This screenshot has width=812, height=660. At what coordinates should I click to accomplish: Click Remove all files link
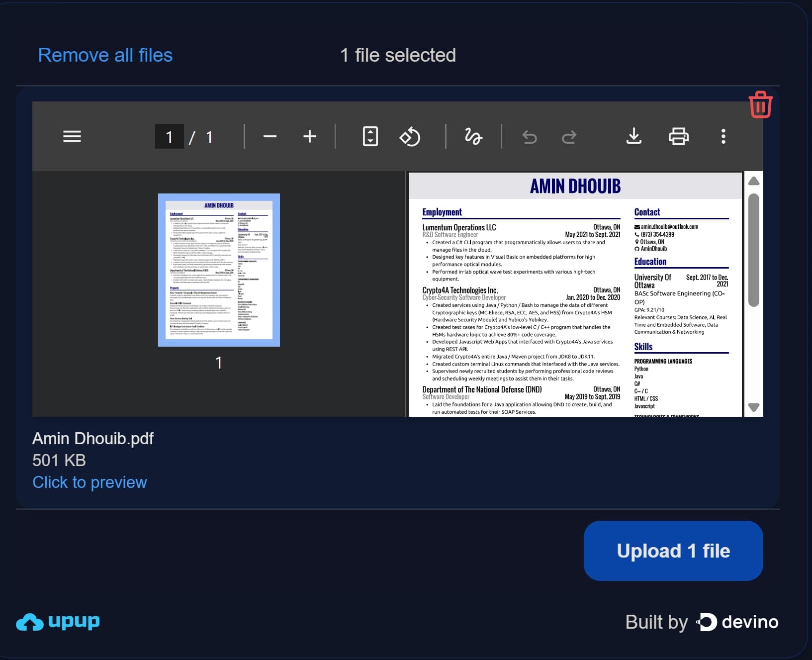click(105, 55)
